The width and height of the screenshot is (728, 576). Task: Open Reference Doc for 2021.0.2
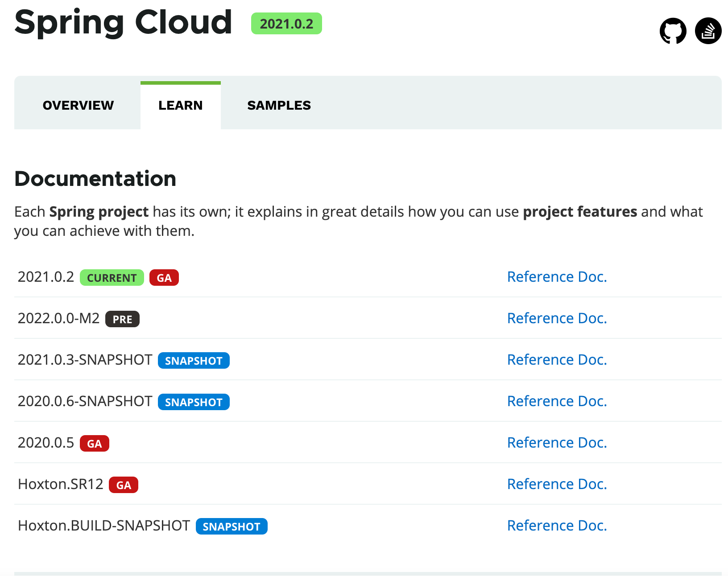557,277
